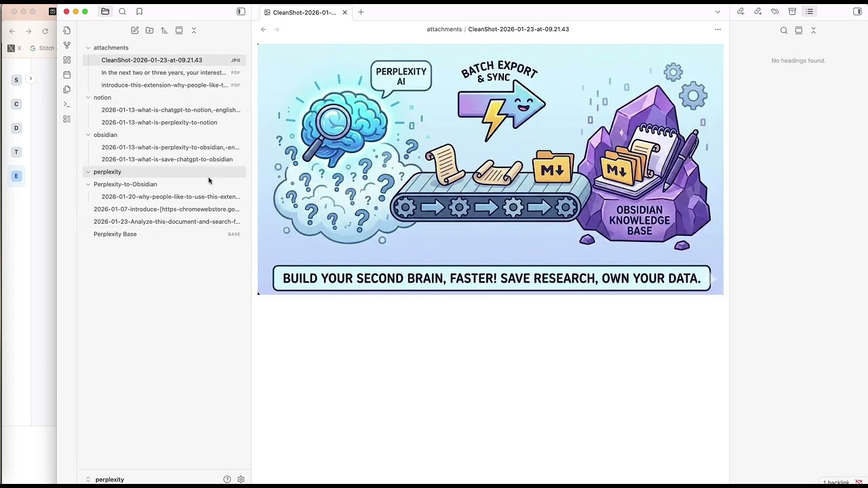Viewport: 868px width, 488px height.
Task: Open 2026-01-23-Analyze-this-document note
Action: (x=164, y=222)
